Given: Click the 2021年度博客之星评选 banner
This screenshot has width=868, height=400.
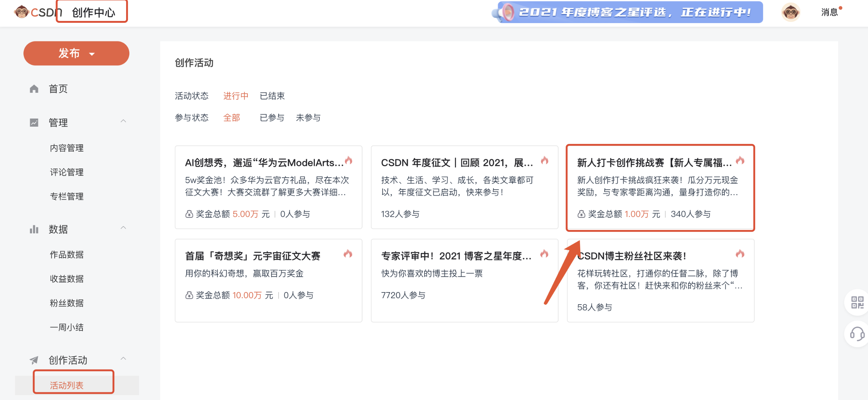Looking at the screenshot, I should click(x=630, y=12).
